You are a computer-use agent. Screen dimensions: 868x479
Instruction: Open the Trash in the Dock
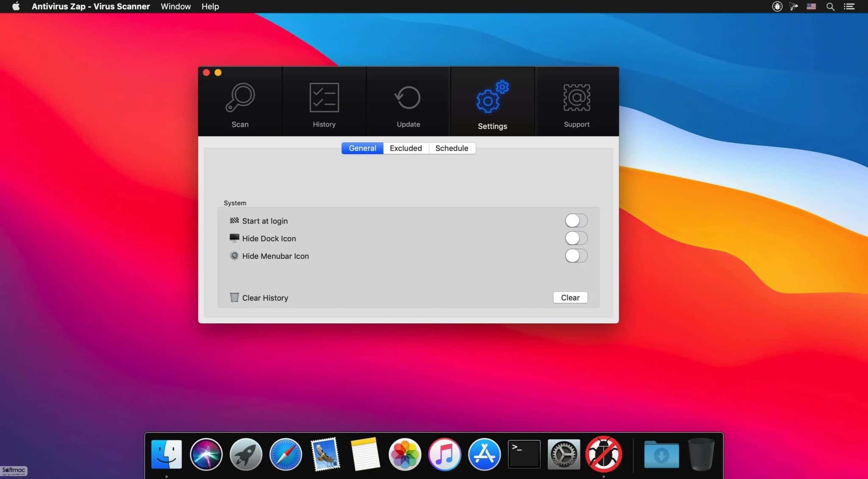pyautogui.click(x=701, y=454)
